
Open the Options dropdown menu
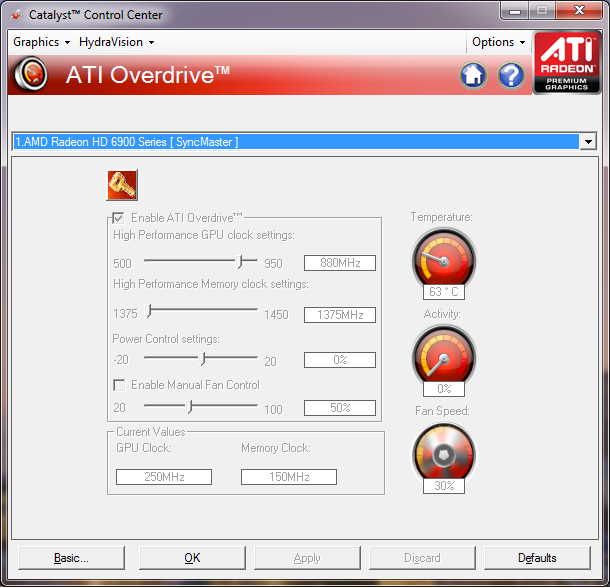click(498, 42)
